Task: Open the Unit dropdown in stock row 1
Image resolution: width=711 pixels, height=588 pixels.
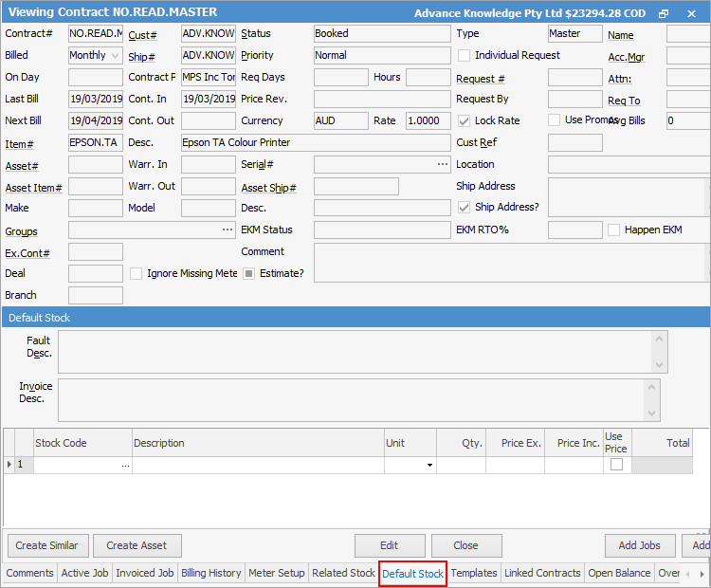Action: coord(429,466)
